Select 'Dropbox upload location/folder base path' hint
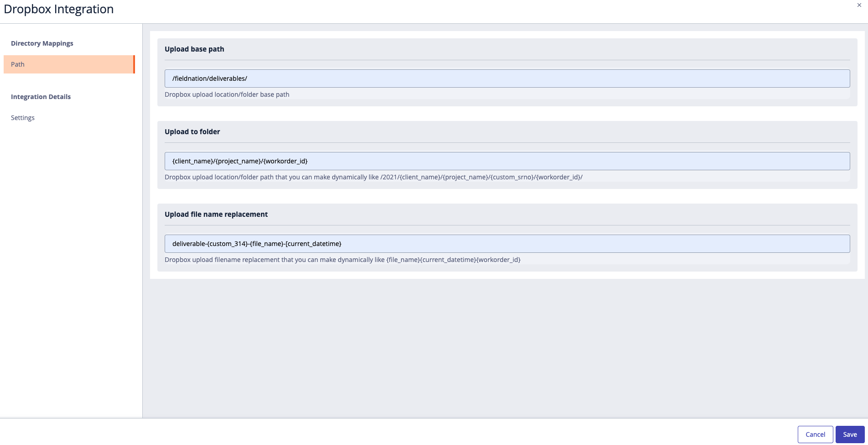The image size is (868, 445). [227, 94]
